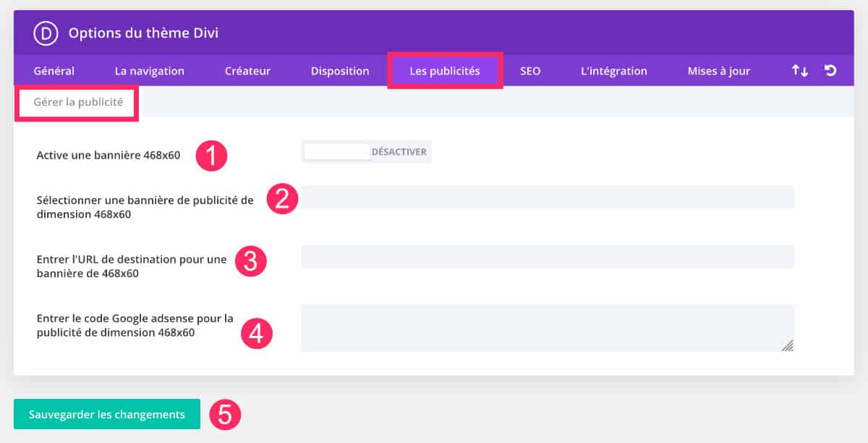
Task: Switch to the La navigation tab
Action: 150,71
